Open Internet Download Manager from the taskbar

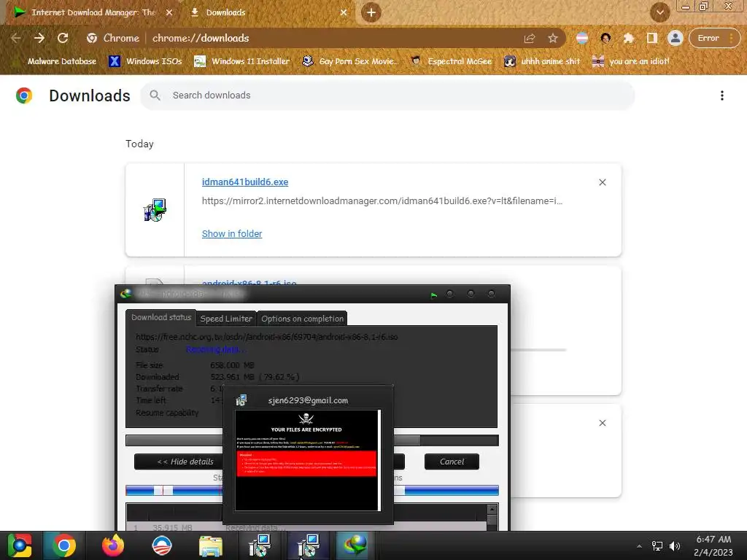356,545
